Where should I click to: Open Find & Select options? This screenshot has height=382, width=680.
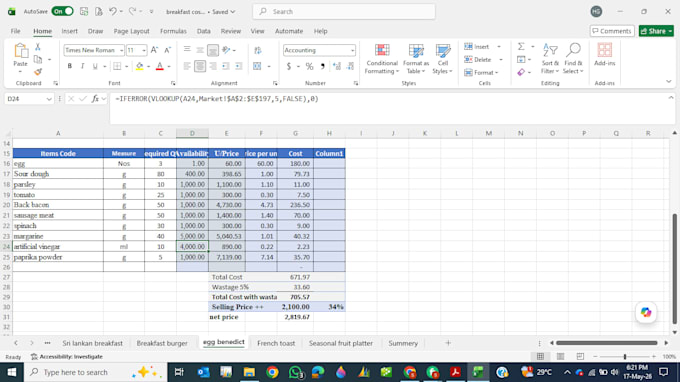(573, 59)
